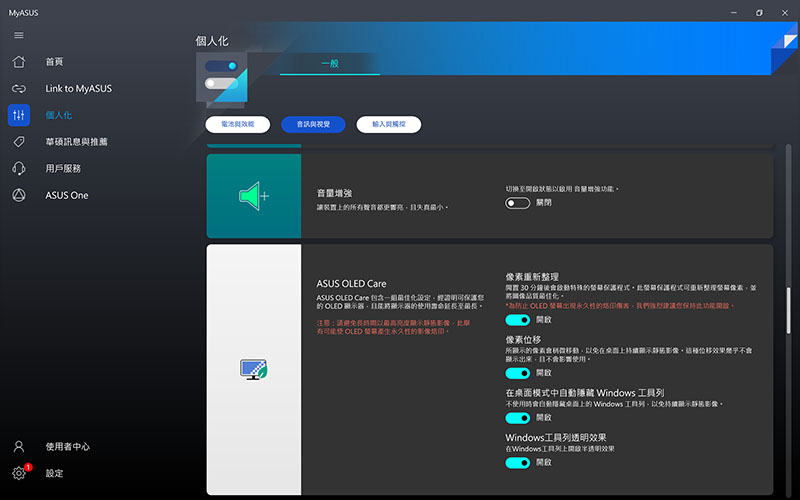Click the 像素位移 heading

523,340
